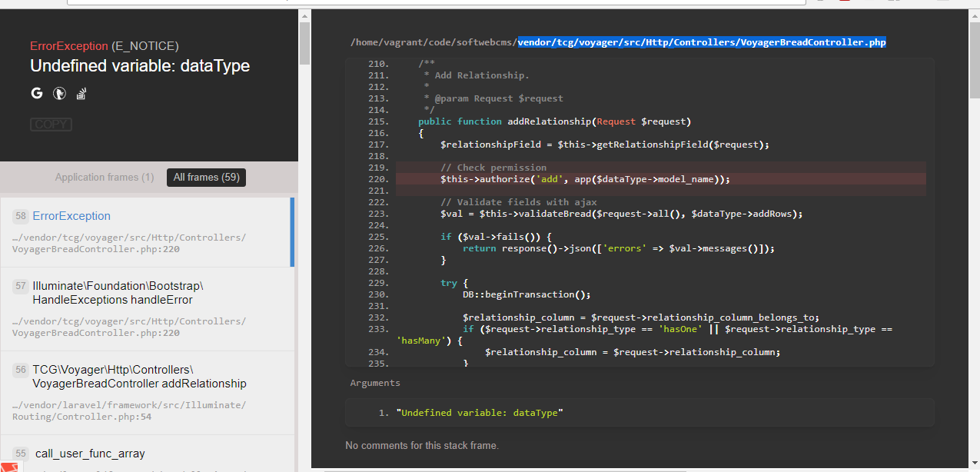Screen dimensions: 980x472
Task: Select the All frames (59) tab
Action: [x=206, y=177]
